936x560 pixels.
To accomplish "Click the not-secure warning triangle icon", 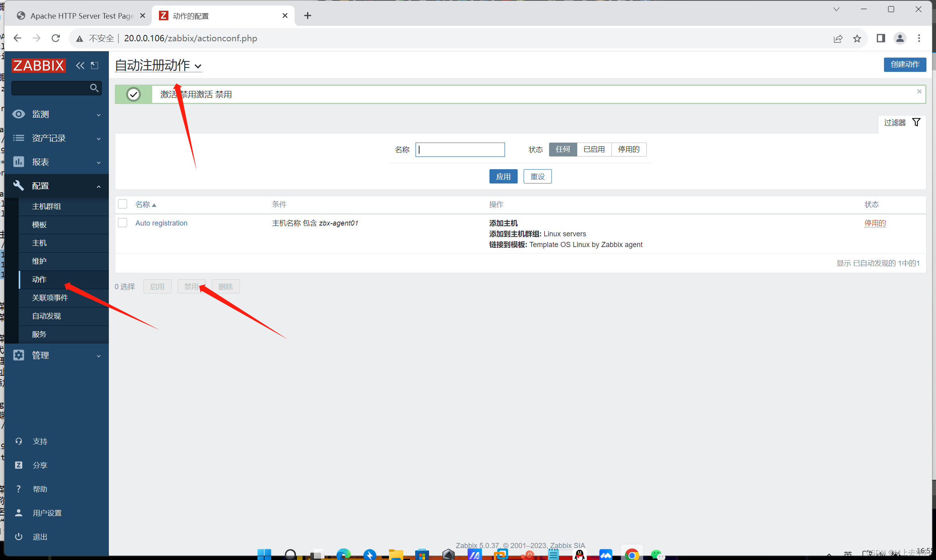I will (x=80, y=39).
